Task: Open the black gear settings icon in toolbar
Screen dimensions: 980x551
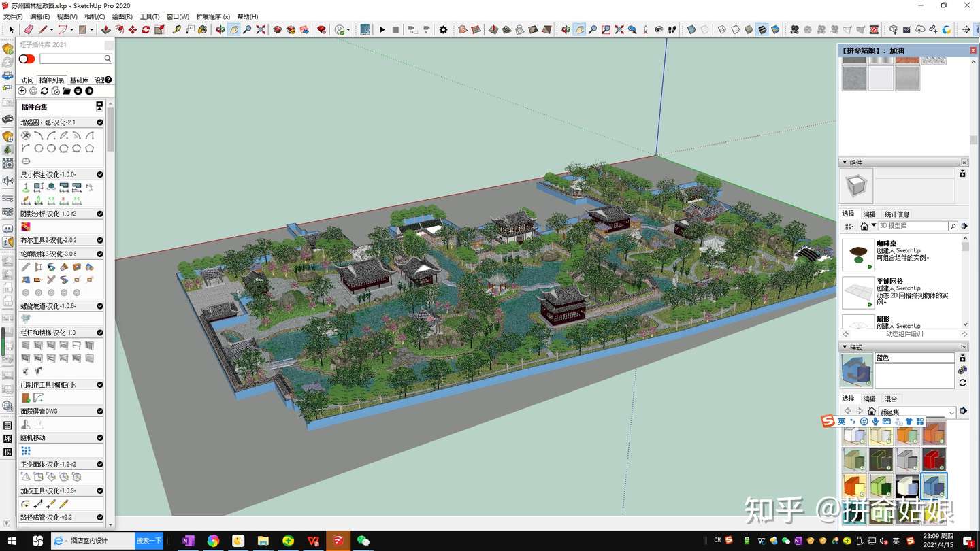Action: [444, 29]
